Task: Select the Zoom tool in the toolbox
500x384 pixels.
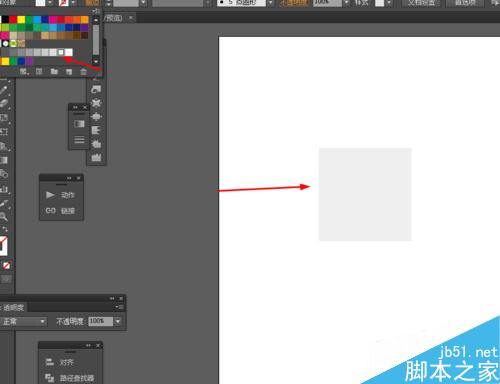Action: point(4,217)
